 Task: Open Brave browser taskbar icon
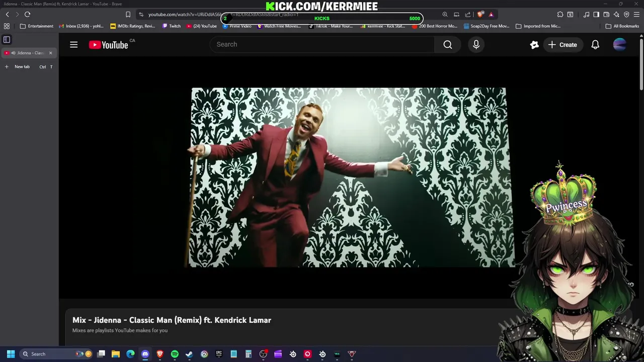pos(160,354)
